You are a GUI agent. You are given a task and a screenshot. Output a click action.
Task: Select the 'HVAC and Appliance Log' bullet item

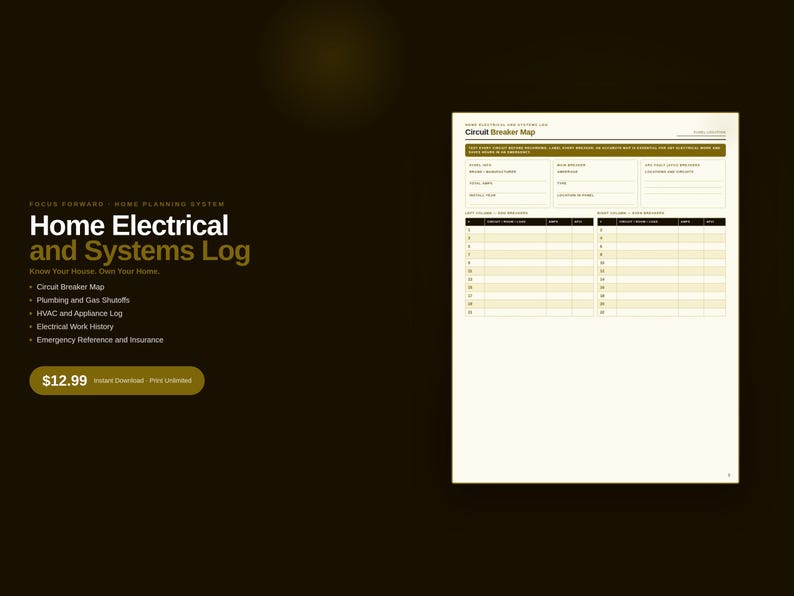[x=79, y=313]
